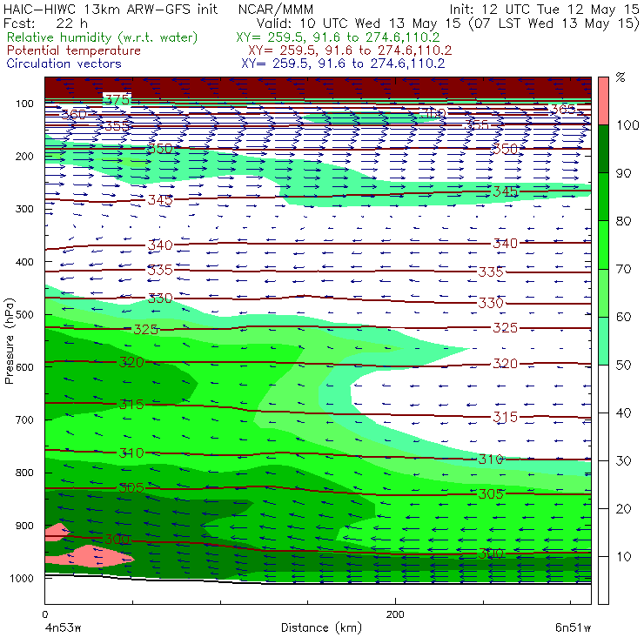Click the green 'Relative humidity (w.r.t. water)' legend
Viewport: 644px width, 644px height.
tap(103, 37)
